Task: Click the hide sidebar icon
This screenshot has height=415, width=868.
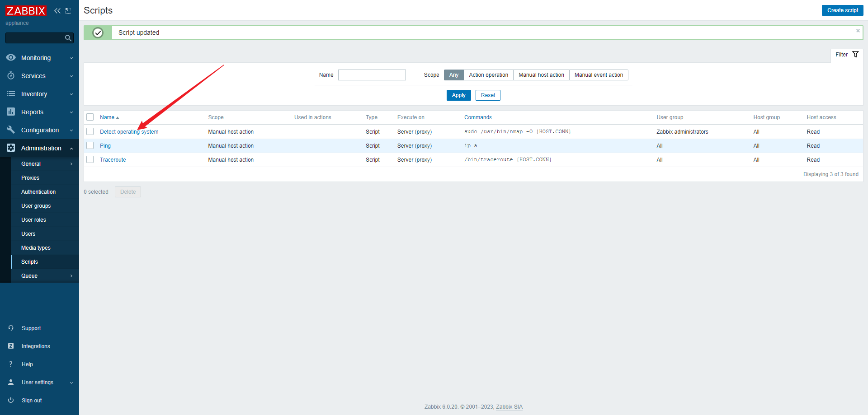Action: 68,10
